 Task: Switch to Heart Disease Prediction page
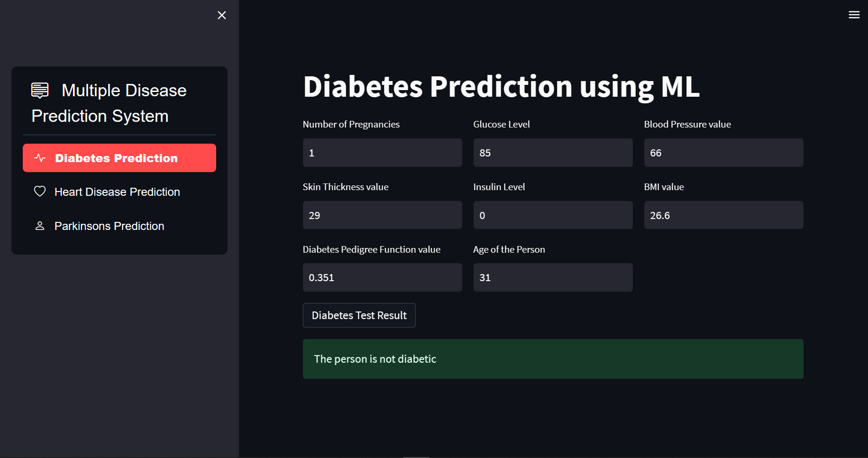[x=117, y=192]
